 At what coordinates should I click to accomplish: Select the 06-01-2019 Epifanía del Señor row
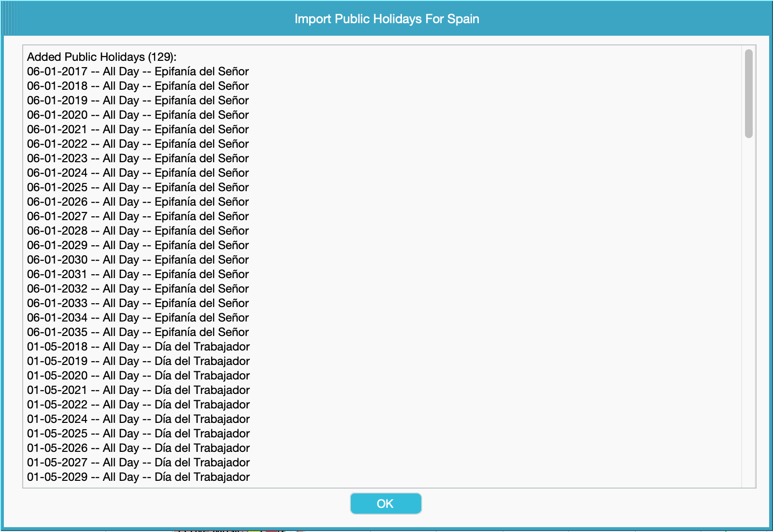point(138,100)
